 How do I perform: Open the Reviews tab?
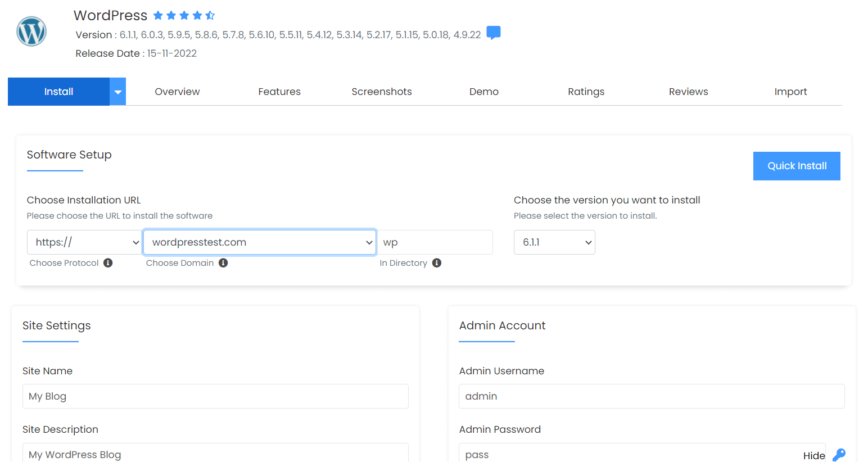point(689,92)
